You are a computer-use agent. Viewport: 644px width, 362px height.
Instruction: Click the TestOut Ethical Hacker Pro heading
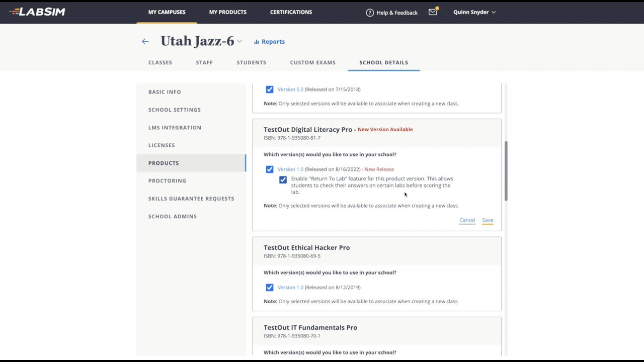tap(306, 248)
